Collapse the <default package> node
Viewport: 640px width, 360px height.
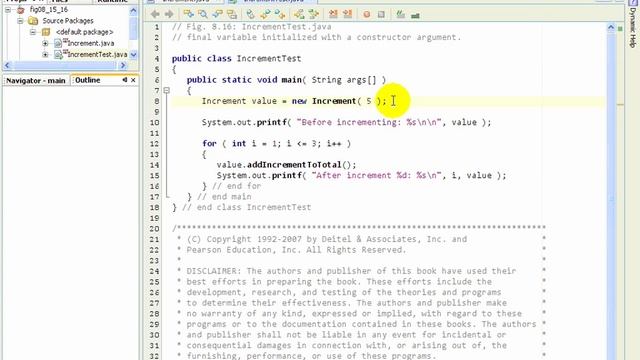[x=33, y=32]
